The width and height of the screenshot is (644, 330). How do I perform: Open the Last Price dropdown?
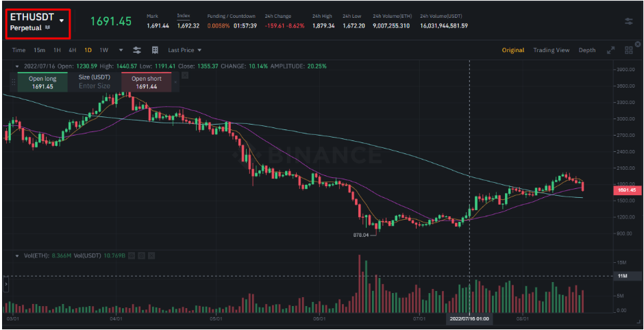click(x=185, y=50)
